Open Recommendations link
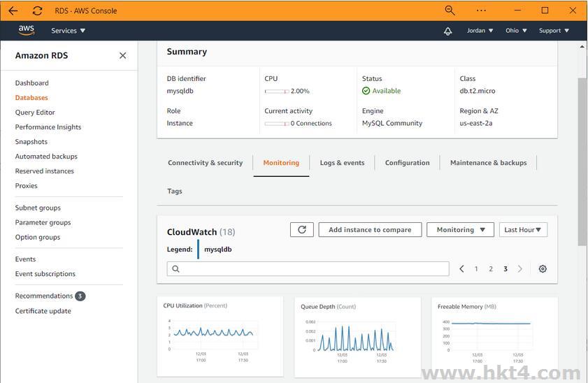Screen dimensions: 588x383 [x=44, y=296]
